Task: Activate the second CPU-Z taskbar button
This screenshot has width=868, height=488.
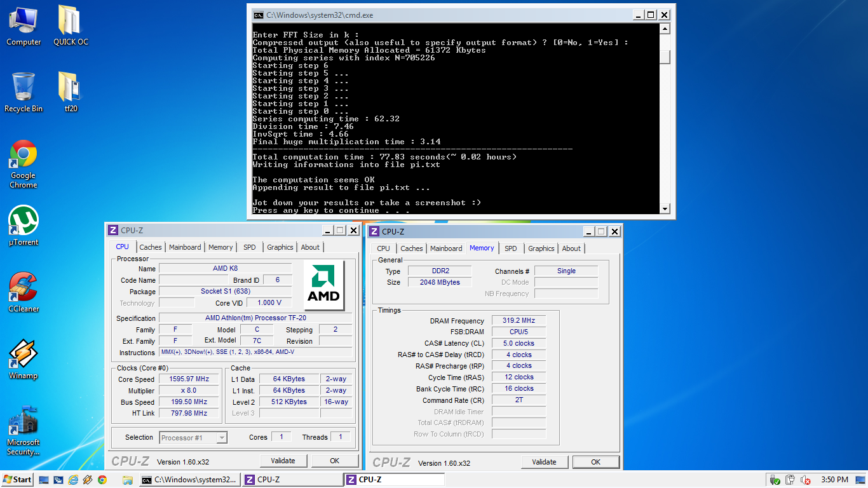Action: [x=394, y=480]
